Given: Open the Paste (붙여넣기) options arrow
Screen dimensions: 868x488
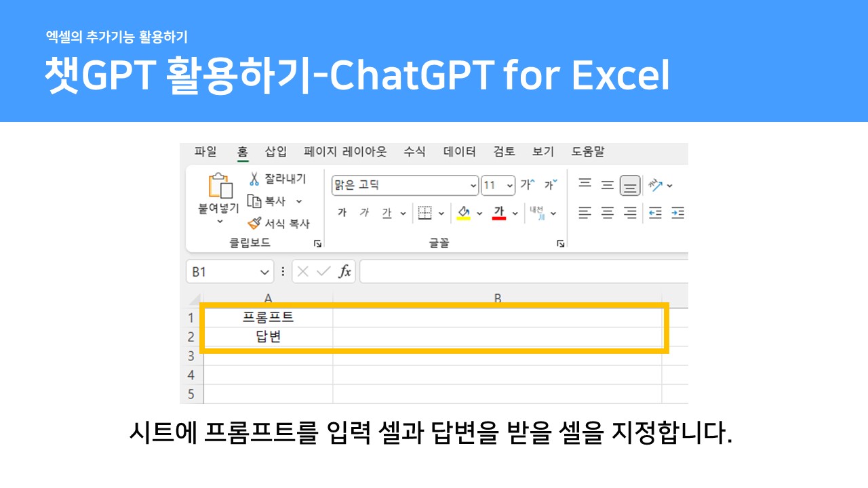Looking at the screenshot, I should tap(220, 222).
